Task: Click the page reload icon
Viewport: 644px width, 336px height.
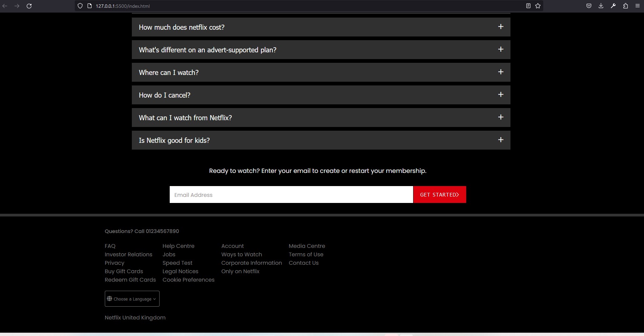Action: 29,6
